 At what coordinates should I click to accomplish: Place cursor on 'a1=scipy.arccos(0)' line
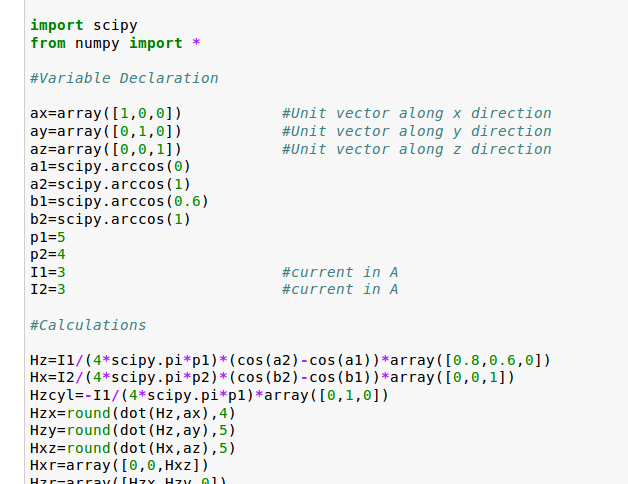pos(110,166)
